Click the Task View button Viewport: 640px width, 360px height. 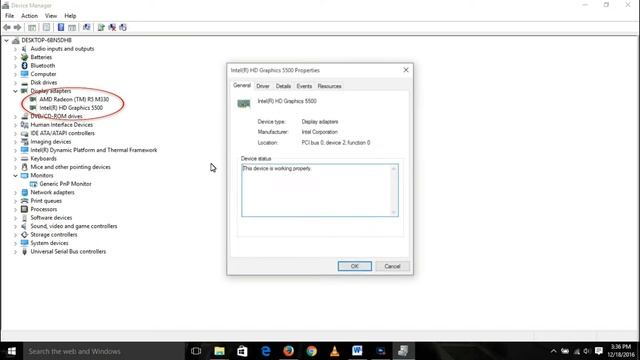click(x=196, y=351)
